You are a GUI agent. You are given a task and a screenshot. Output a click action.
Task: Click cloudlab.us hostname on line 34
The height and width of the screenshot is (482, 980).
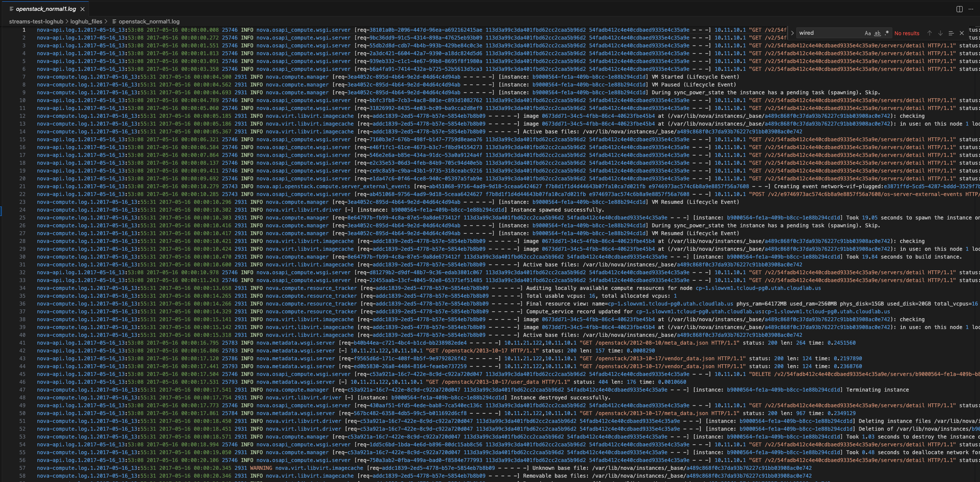pos(758,288)
